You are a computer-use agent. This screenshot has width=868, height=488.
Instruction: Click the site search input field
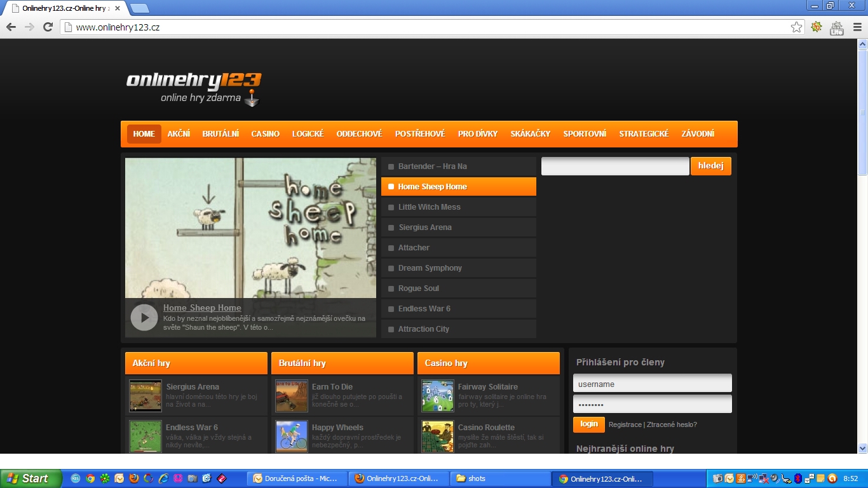pos(615,166)
